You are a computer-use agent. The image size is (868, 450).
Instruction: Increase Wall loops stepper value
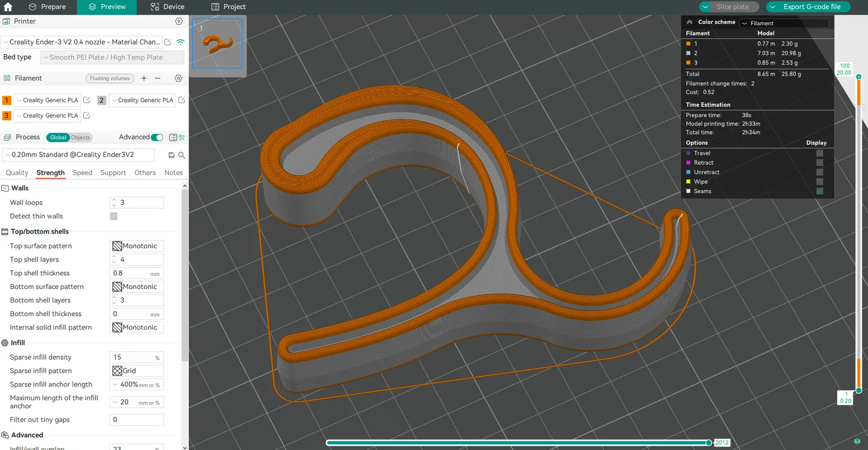[x=114, y=200]
